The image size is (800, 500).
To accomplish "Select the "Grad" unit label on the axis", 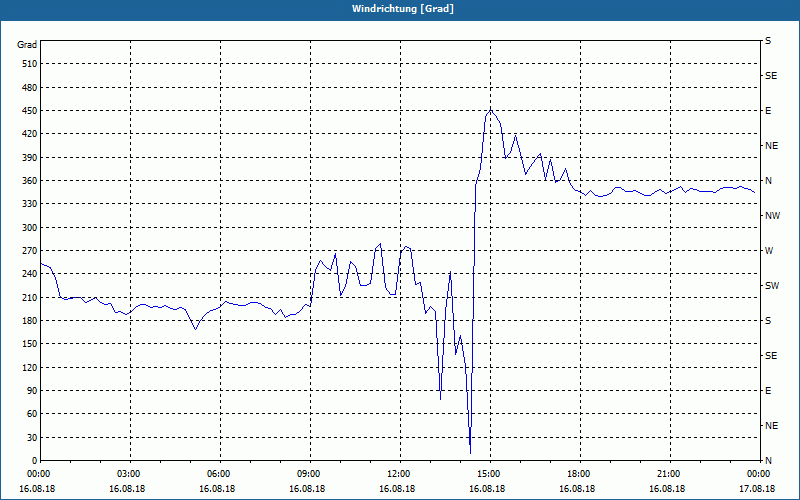I will (x=27, y=45).
